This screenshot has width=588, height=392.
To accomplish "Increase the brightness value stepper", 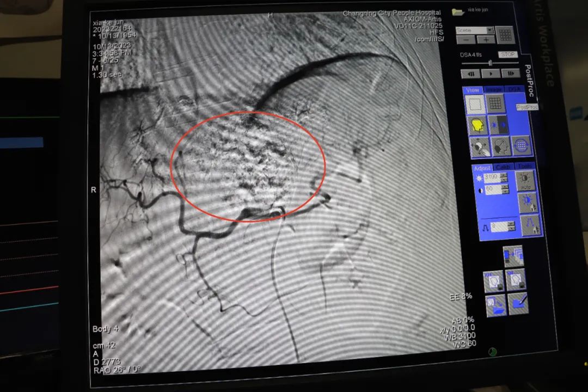I will (504, 175).
